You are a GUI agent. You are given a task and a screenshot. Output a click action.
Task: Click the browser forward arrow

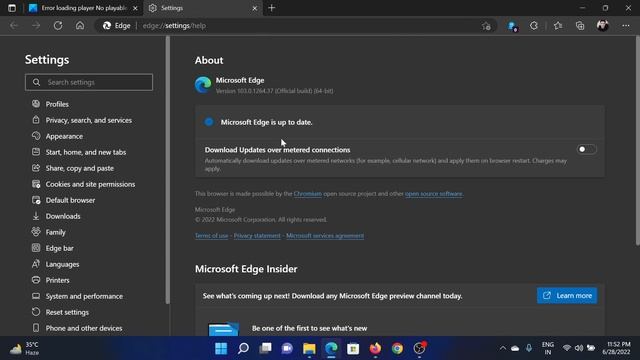point(36,26)
